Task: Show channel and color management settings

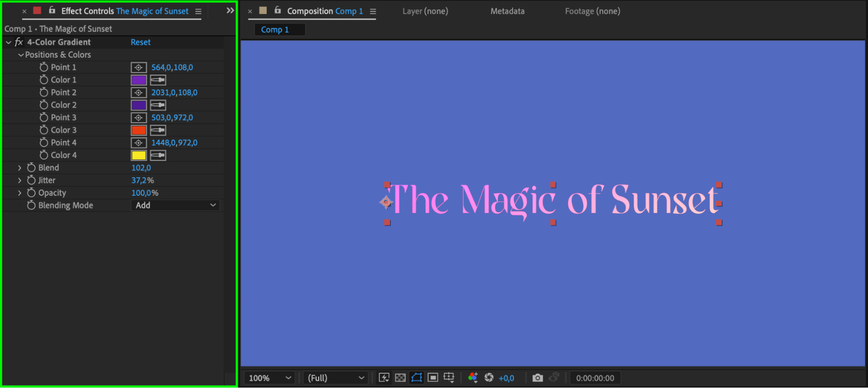Action: click(x=473, y=378)
